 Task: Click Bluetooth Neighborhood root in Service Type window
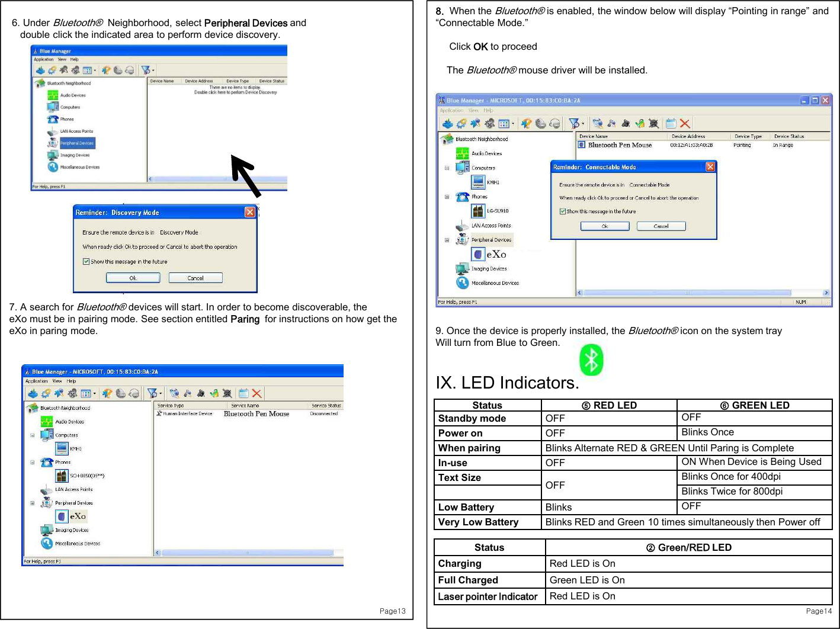[65, 408]
